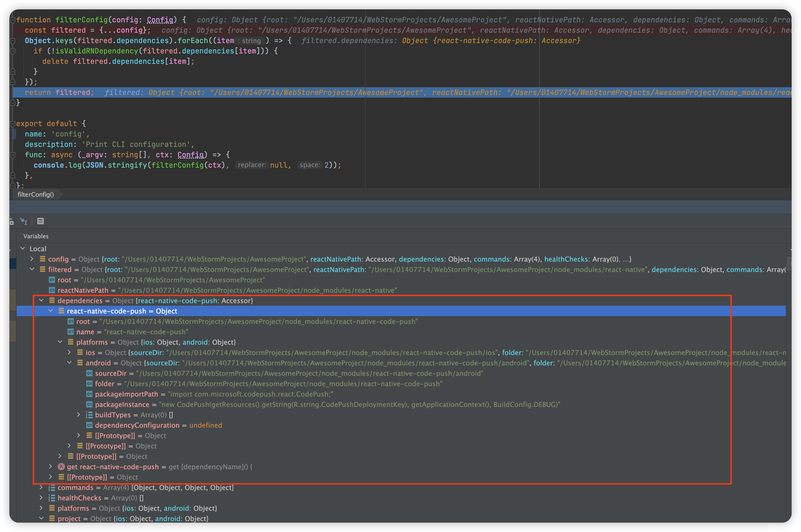Click the buildTypes array icon
The width and height of the screenshot is (801, 532).
pyautogui.click(x=89, y=415)
